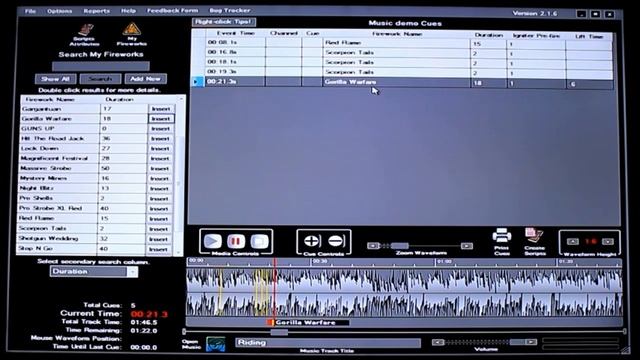
Task: Decrease waveform height with the left arrow
Action: (573, 242)
